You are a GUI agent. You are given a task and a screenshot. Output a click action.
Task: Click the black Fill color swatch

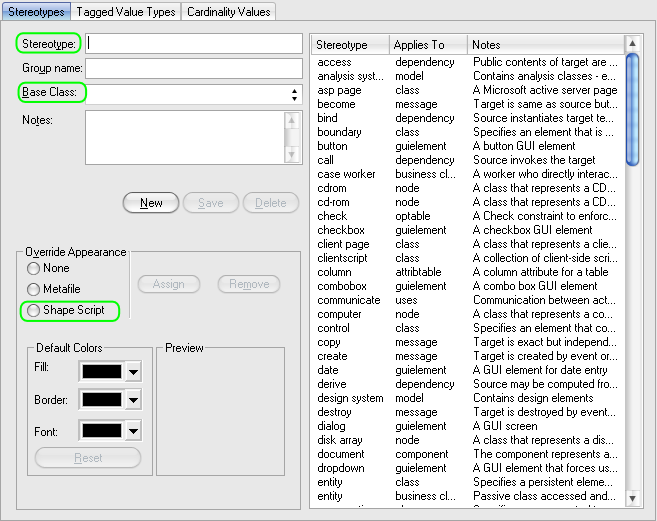click(x=103, y=372)
